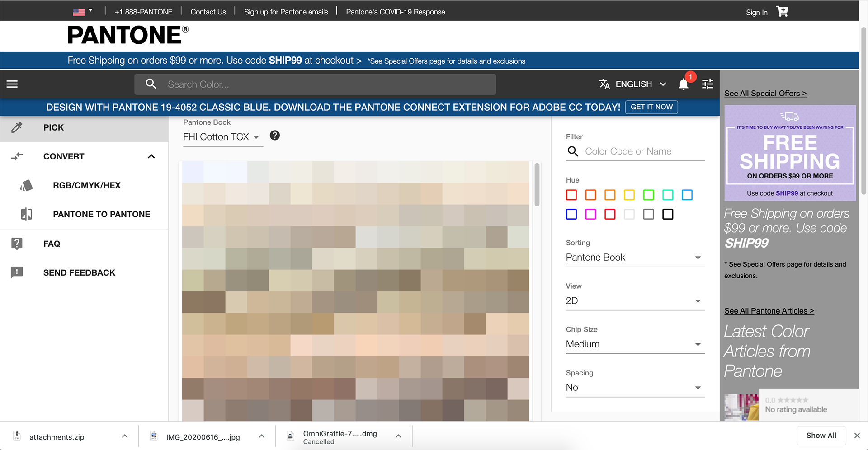
Task: Click the eyedropper Pick icon
Action: pyautogui.click(x=17, y=127)
